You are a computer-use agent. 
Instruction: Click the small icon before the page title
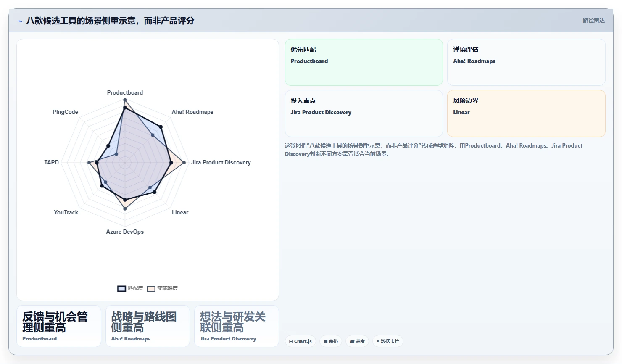[x=20, y=21]
